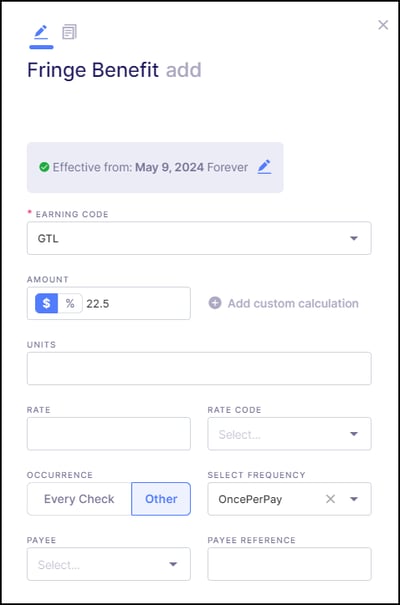Edit the effective date pencil icon
The image size is (400, 605).
[265, 167]
